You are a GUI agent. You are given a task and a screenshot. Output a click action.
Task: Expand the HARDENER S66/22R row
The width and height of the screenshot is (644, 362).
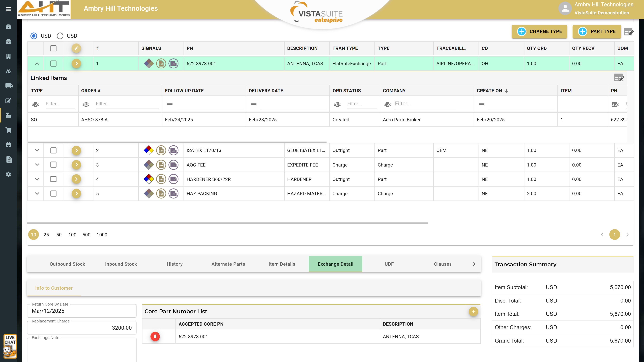[37, 179]
